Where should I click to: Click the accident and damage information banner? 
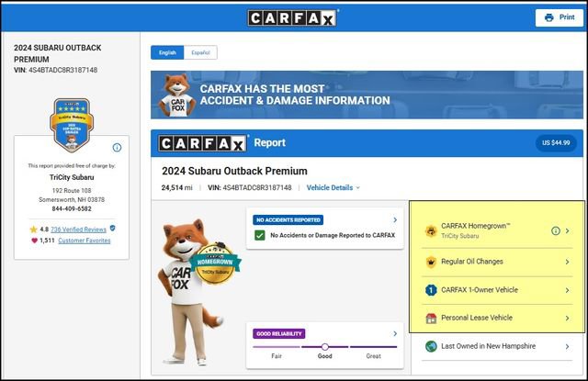367,95
